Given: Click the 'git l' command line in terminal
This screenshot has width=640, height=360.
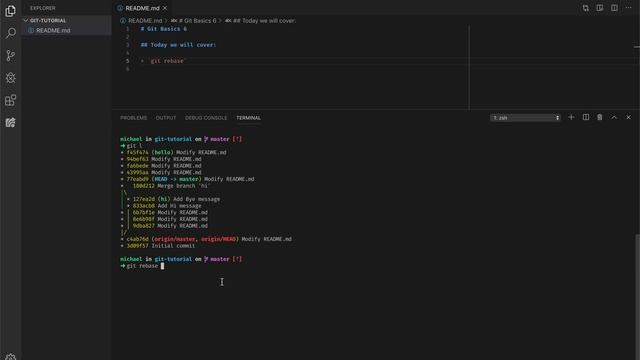Looking at the screenshot, I should click(131, 146).
